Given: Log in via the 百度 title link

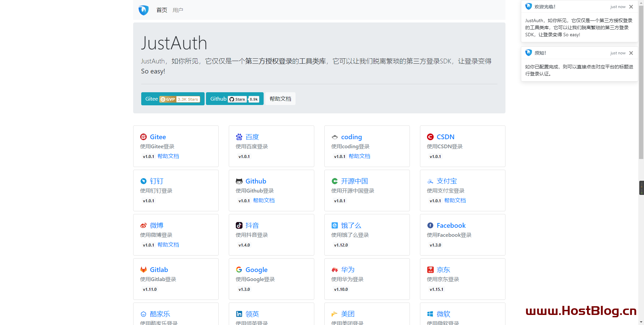Looking at the screenshot, I should click(x=252, y=137).
